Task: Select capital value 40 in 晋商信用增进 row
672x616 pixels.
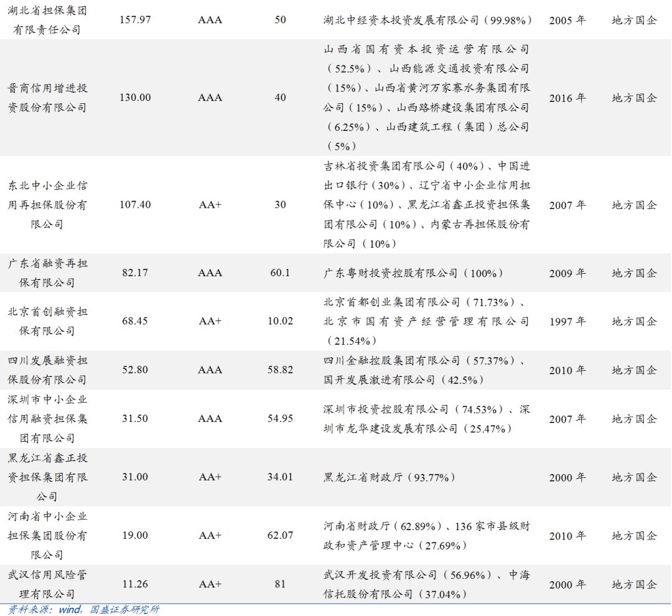Action: tap(280, 97)
